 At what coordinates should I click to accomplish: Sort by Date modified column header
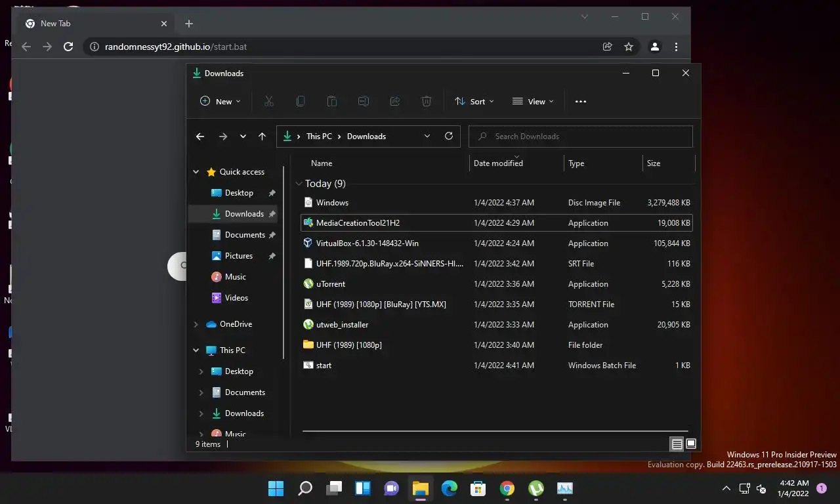[x=498, y=163]
